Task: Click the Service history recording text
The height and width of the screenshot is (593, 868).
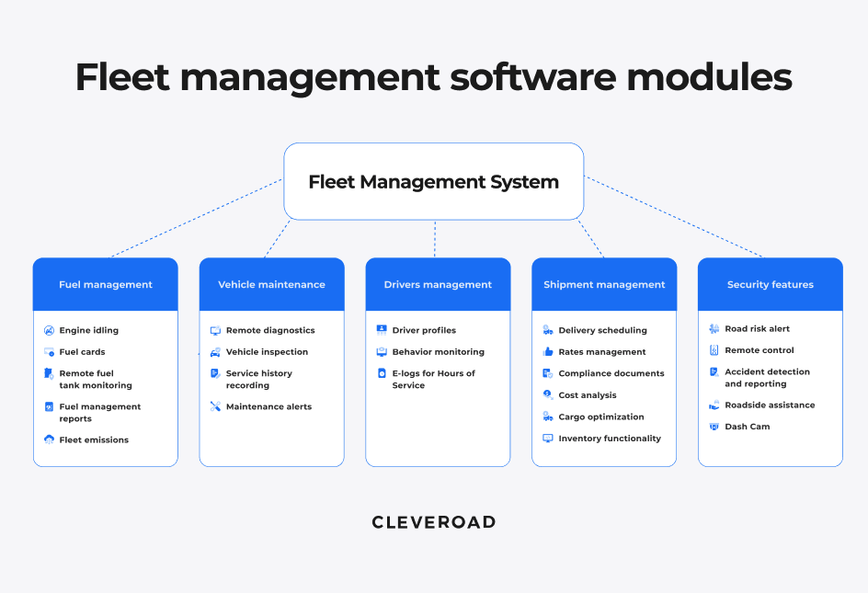Action: (x=259, y=380)
